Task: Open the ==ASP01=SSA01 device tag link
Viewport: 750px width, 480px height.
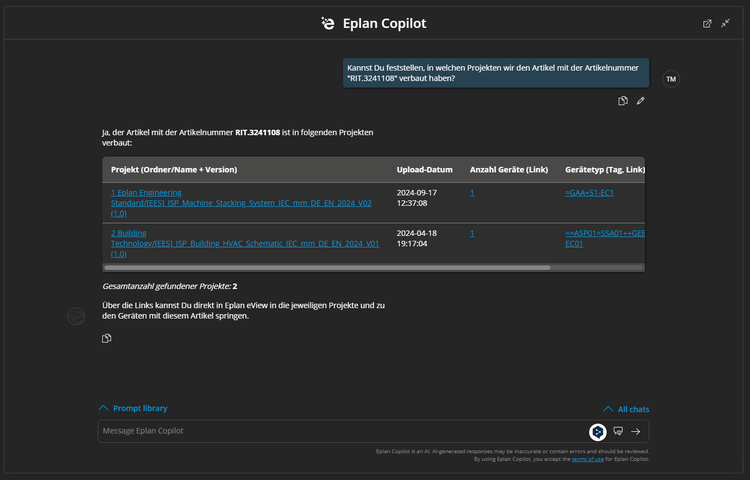Action: pyautogui.click(x=605, y=239)
